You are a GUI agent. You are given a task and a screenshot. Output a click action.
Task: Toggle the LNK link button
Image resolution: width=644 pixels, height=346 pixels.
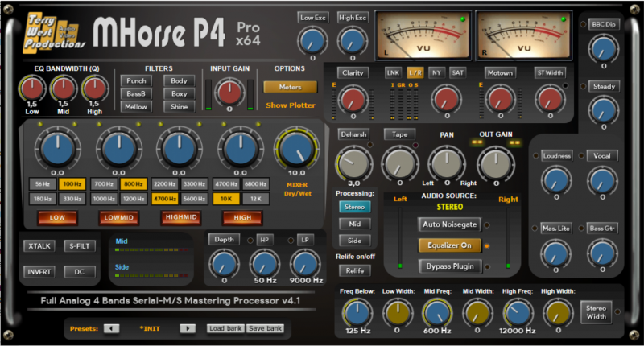[x=393, y=72]
